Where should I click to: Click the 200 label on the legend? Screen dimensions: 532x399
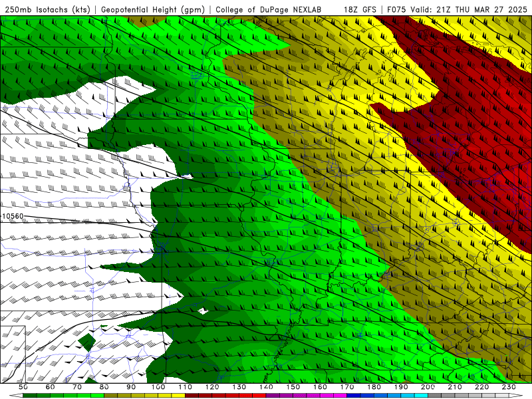pos(428,387)
